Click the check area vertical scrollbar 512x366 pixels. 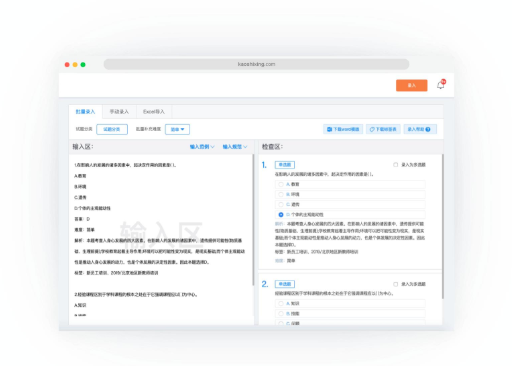coord(443,227)
